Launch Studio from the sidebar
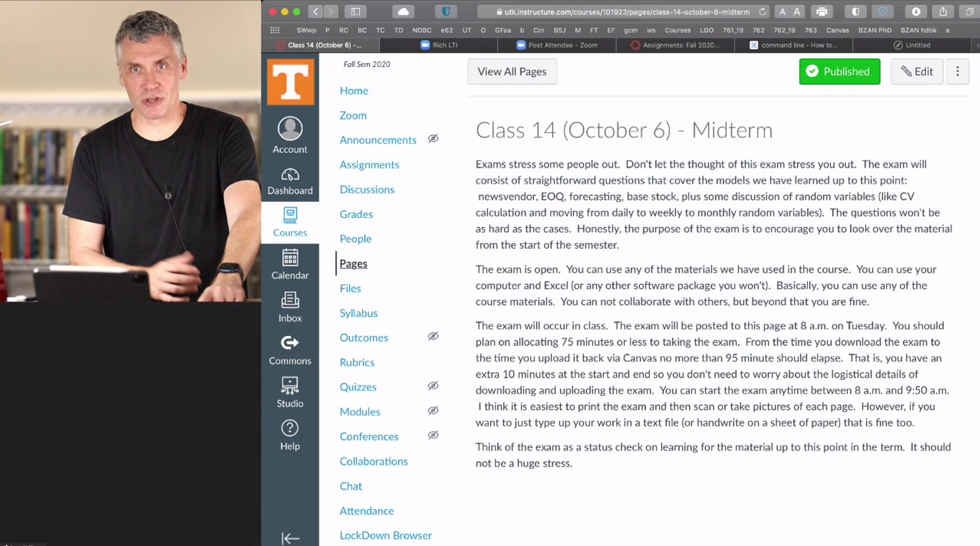The height and width of the screenshot is (546, 980). pos(290,392)
